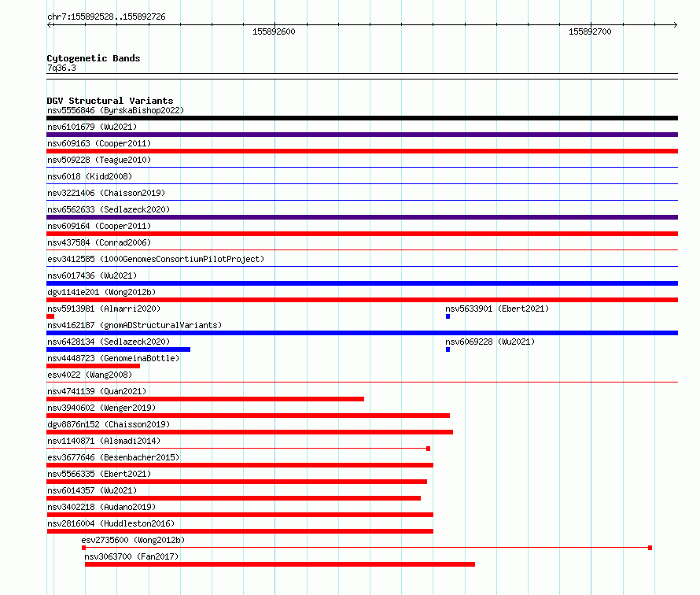Image resolution: width=700 pixels, height=595 pixels.
Task: Open the nsv6101679 (Wu2021) variant label
Action: tap(92, 127)
